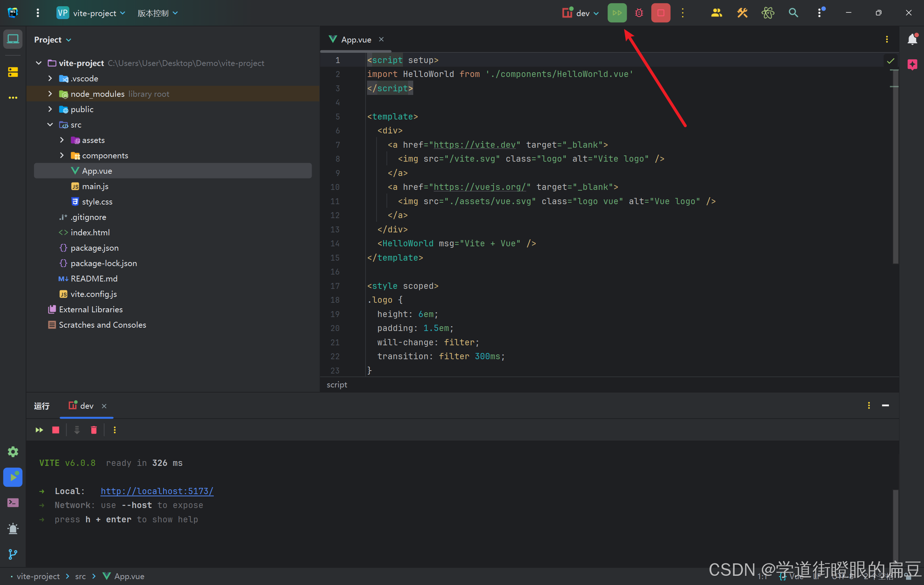Open the Search Everywhere magnifier
Screen dimensions: 924x585
click(793, 13)
